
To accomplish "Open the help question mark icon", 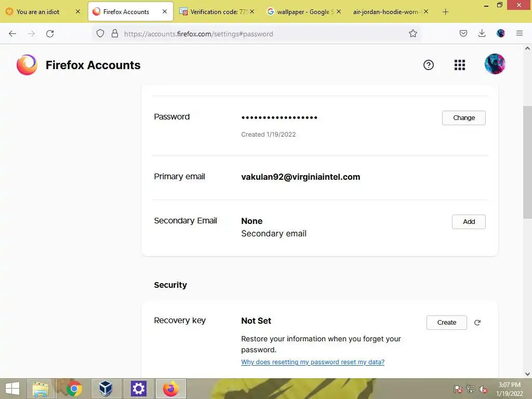I will click(x=429, y=65).
